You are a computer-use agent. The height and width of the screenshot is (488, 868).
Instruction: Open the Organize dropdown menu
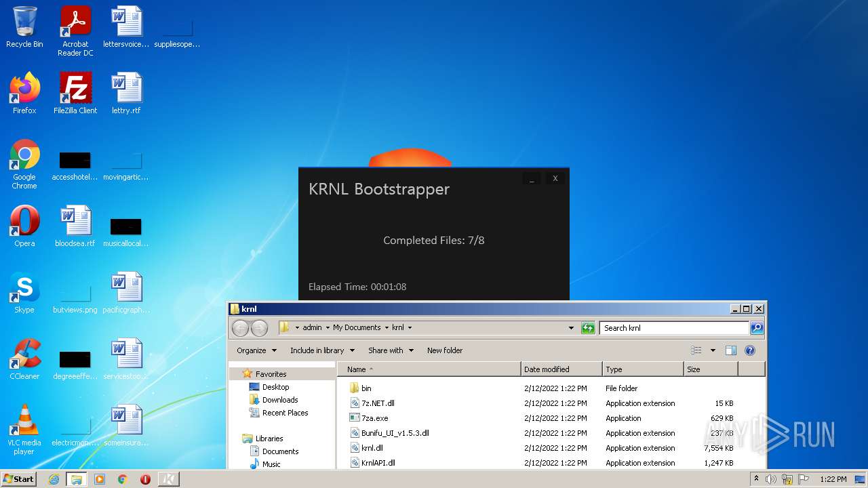click(256, 350)
